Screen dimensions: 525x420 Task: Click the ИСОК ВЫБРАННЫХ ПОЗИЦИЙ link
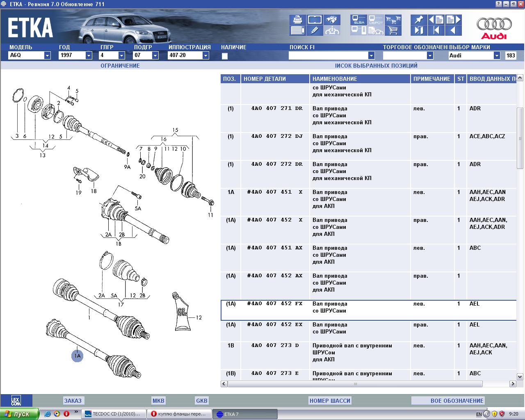click(x=376, y=66)
